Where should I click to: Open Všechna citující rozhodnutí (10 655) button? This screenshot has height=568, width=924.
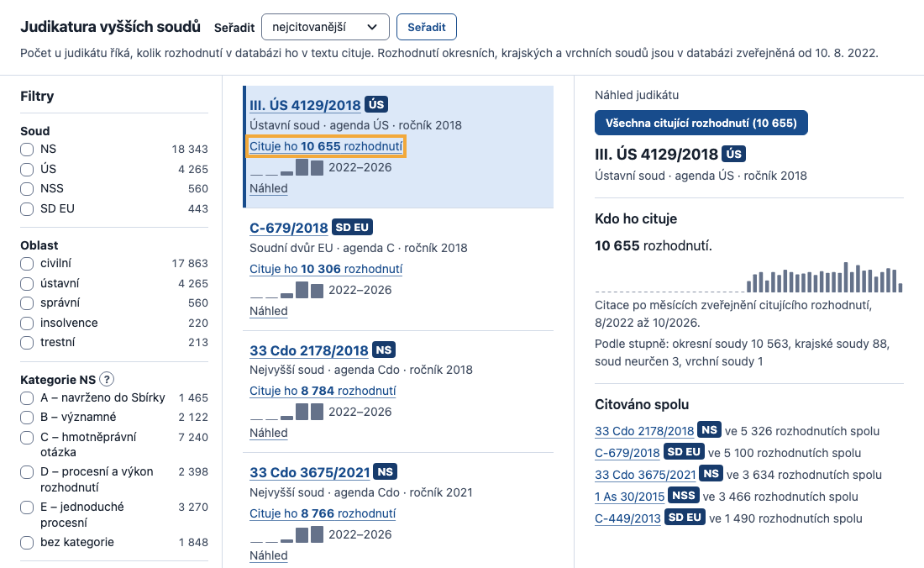(701, 124)
